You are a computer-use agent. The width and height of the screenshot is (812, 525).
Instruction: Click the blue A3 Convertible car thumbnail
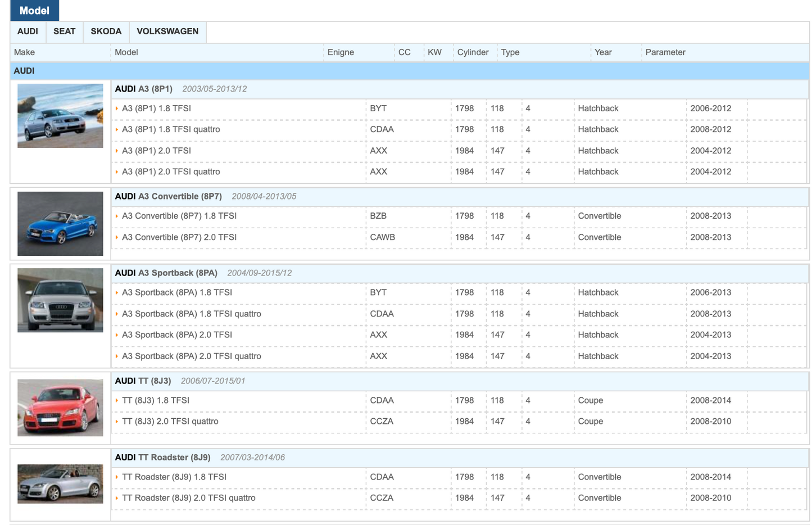(x=60, y=224)
